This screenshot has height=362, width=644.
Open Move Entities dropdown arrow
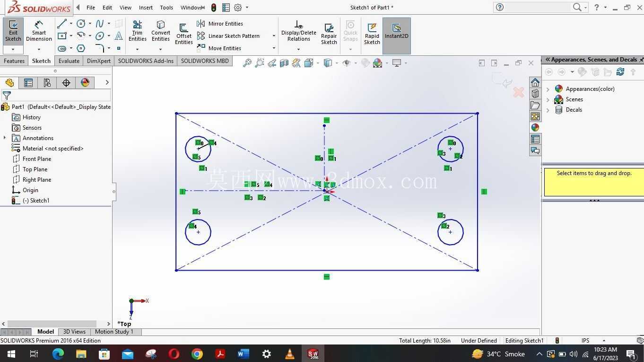click(x=273, y=48)
